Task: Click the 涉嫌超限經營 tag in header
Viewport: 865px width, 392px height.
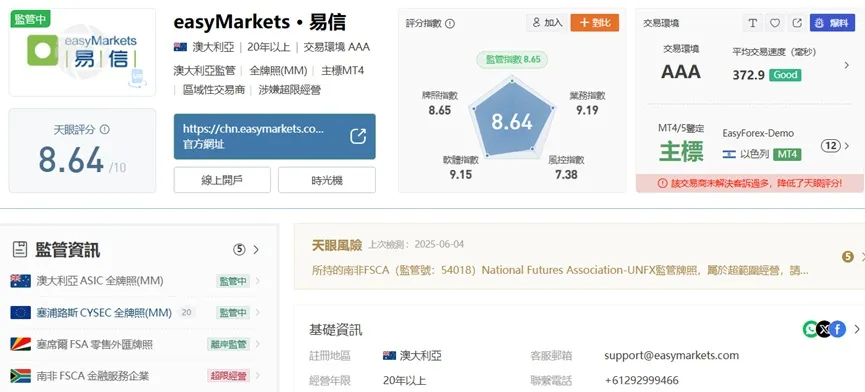Action: [x=290, y=89]
